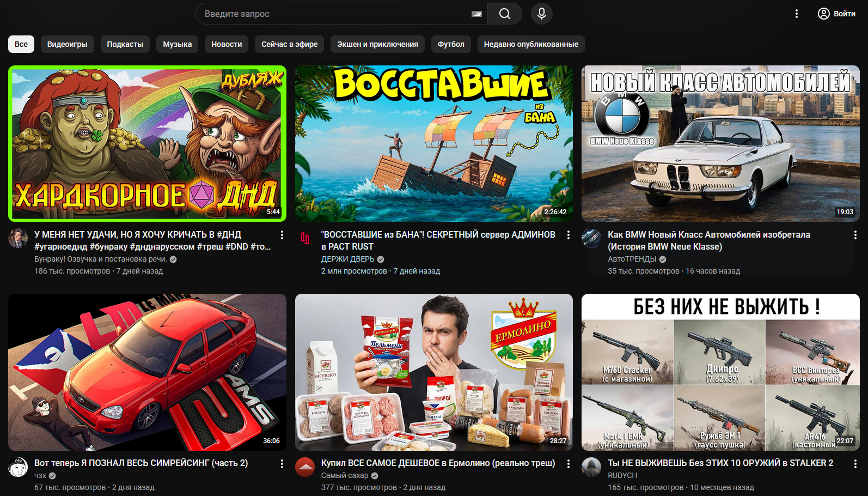Open options menu for the #ДНД video
Viewport: 868px width, 496px height.
point(282,235)
